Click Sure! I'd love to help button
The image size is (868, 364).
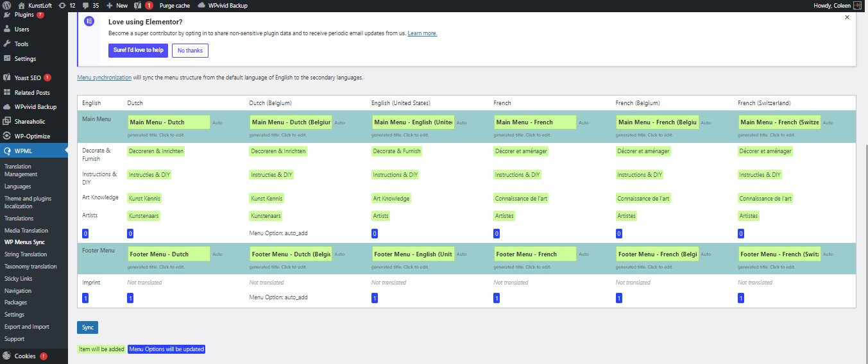coord(138,50)
